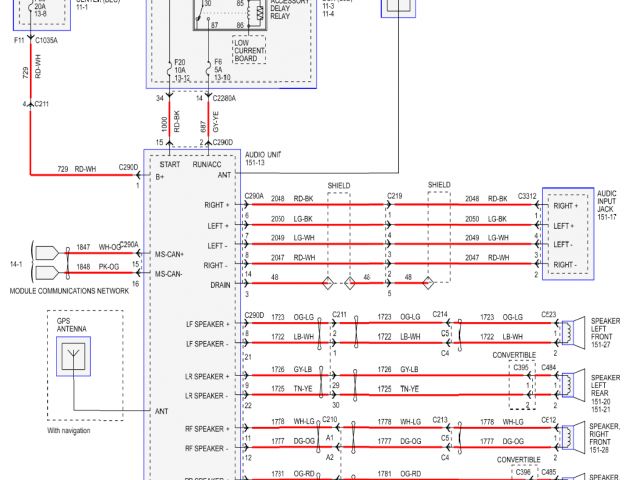Click the left front speaker symbol
Image resolution: width=640 pixels, height=480 pixels.
tap(573, 332)
